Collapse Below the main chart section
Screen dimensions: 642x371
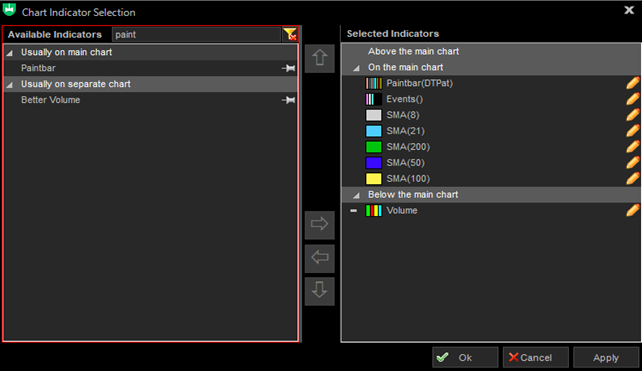(x=357, y=195)
